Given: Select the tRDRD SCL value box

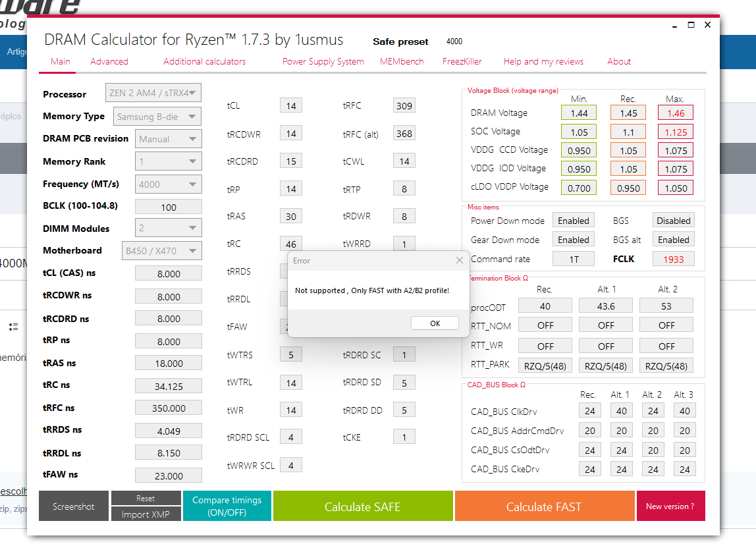Looking at the screenshot, I should [291, 437].
